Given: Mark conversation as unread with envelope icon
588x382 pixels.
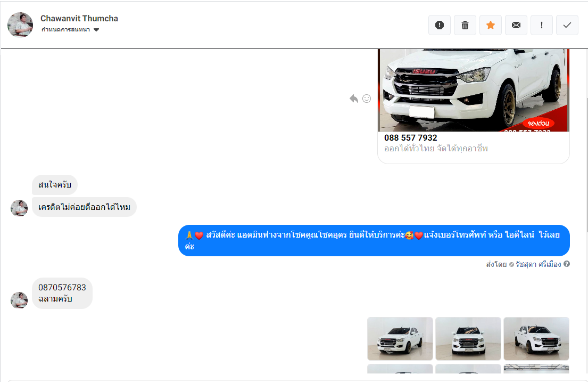Looking at the screenshot, I should [x=516, y=25].
